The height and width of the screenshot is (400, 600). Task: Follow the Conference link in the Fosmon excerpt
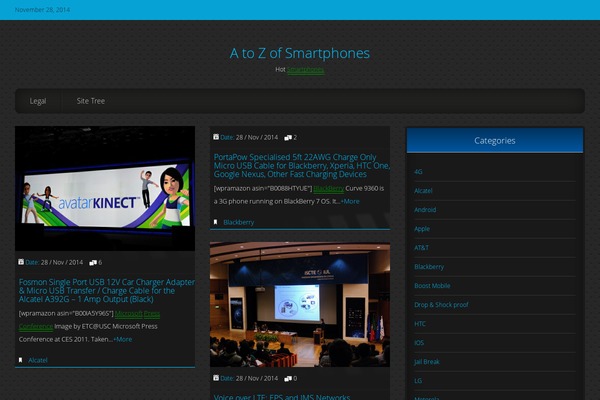(36, 327)
